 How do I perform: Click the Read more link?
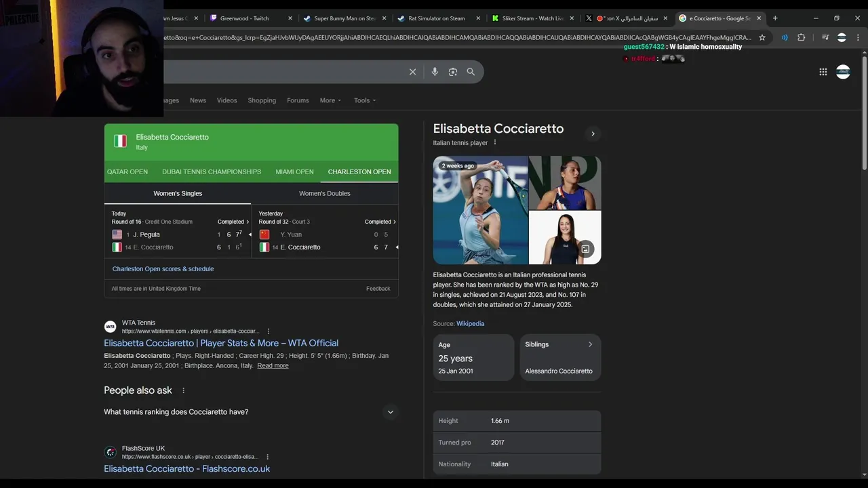pyautogui.click(x=273, y=366)
